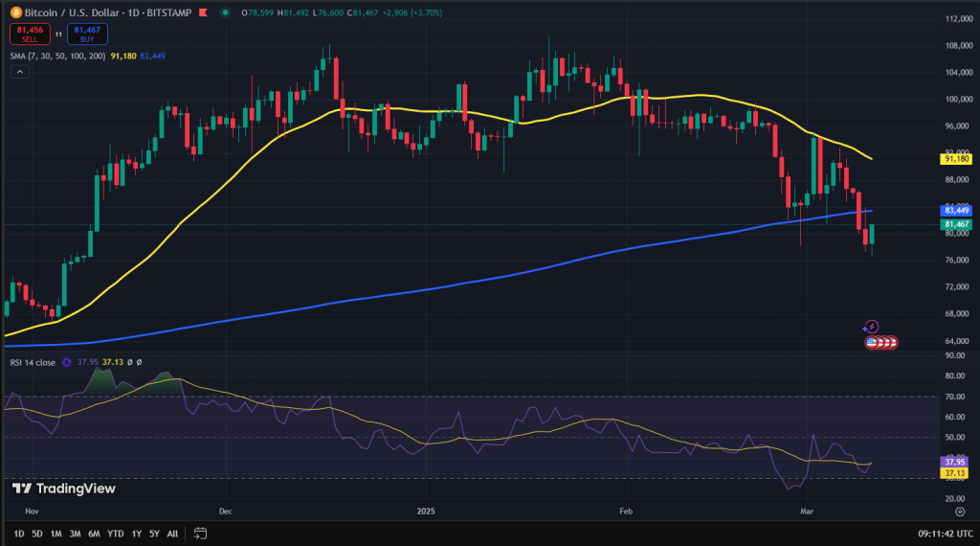980x546 pixels.
Task: Select the 1D time range
Action: [19, 534]
